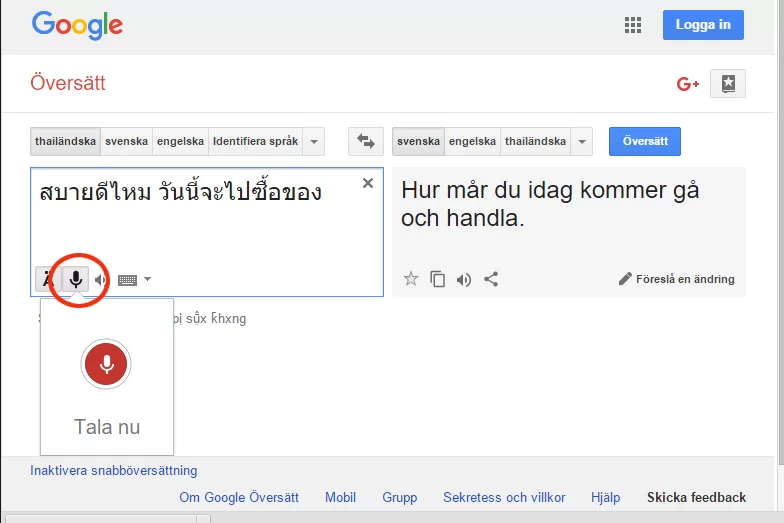The height and width of the screenshot is (523, 784).
Task: Select thailändska as source language
Action: tap(65, 142)
